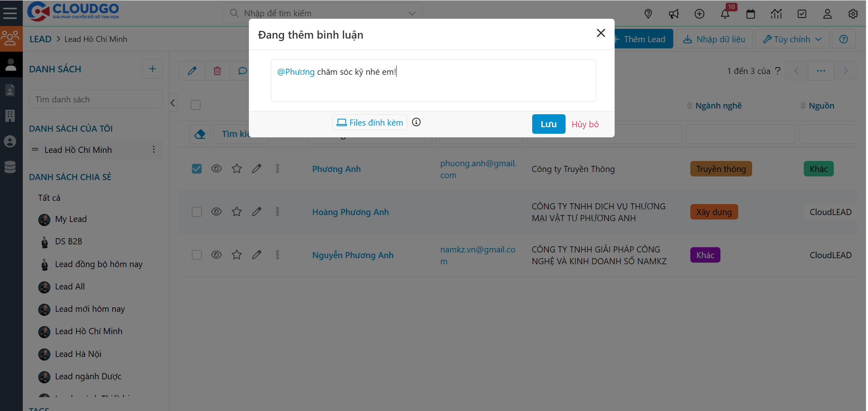The width and height of the screenshot is (868, 411).
Task: Open the database icon in the left sidebar
Action: click(x=11, y=167)
